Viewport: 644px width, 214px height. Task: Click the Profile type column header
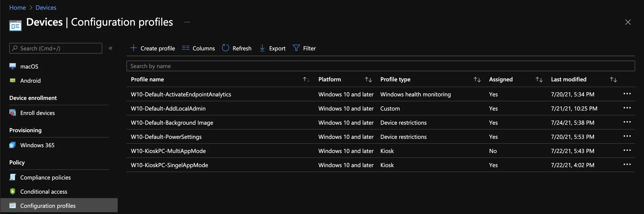(395, 79)
